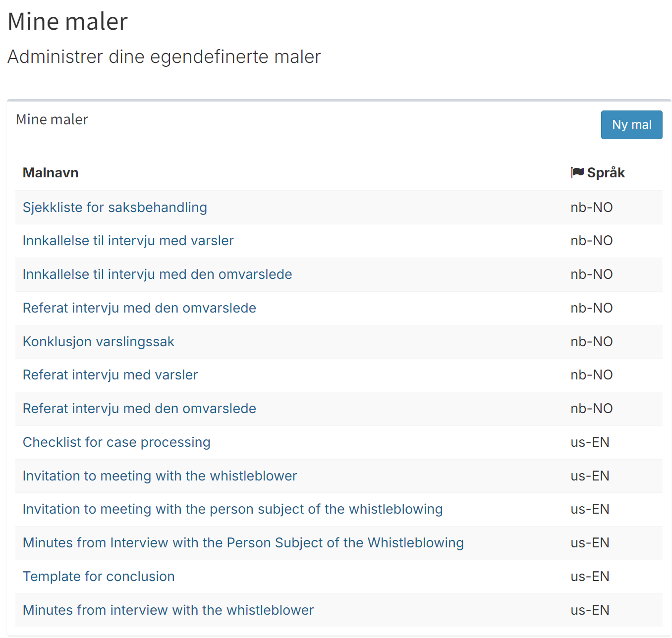
Task: Open Innkallelse til intervju med den omvarslede
Action: coord(158,274)
